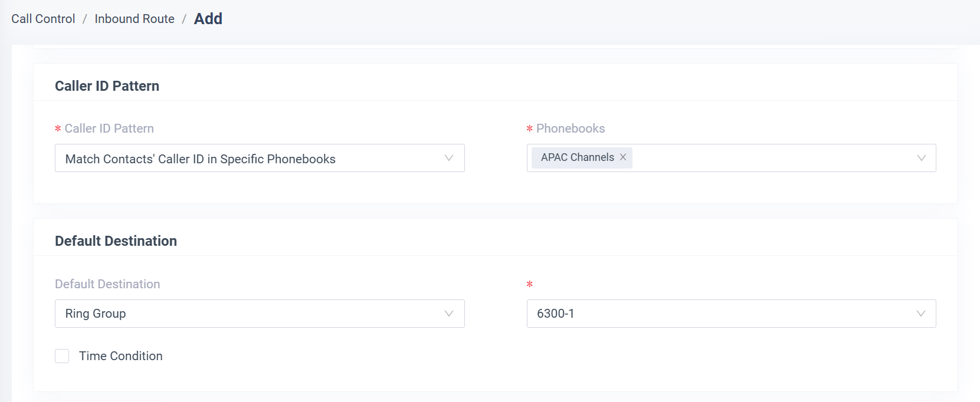Expand Caller ID Pattern chevron arrow
This screenshot has height=402, width=980.
(449, 158)
